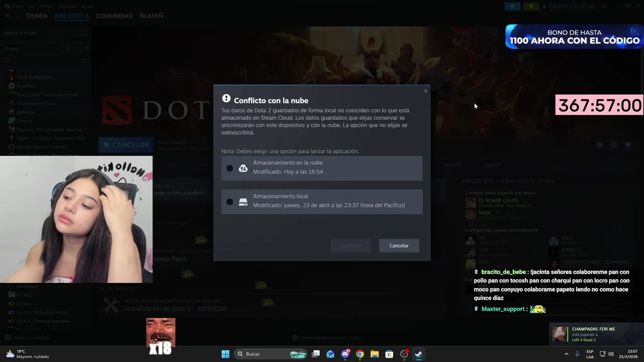Open Task View from the taskbar

[x=315, y=354]
